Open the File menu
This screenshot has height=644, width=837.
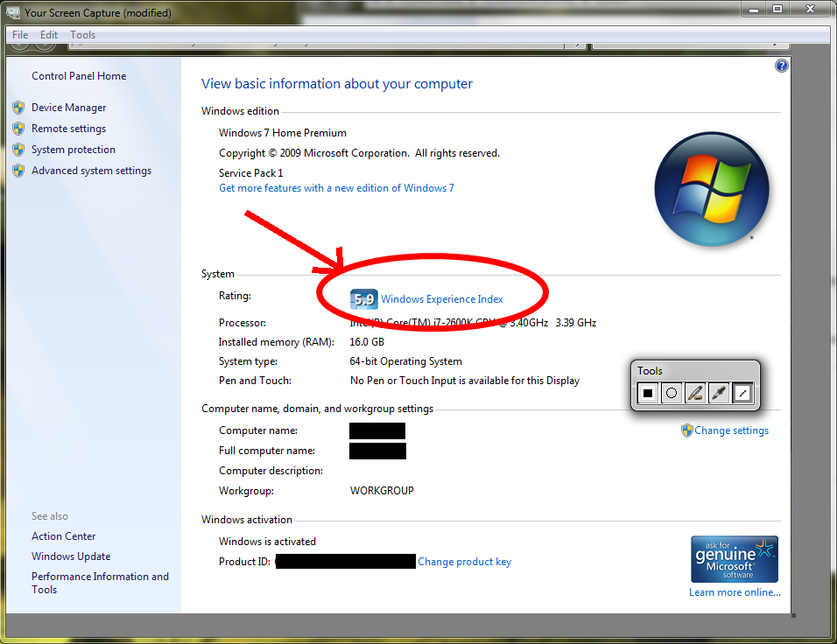pos(20,35)
